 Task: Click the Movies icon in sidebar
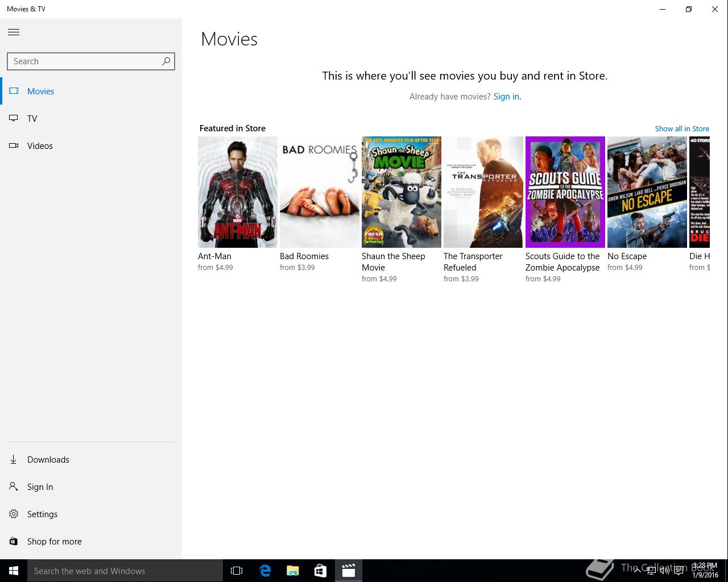[14, 91]
